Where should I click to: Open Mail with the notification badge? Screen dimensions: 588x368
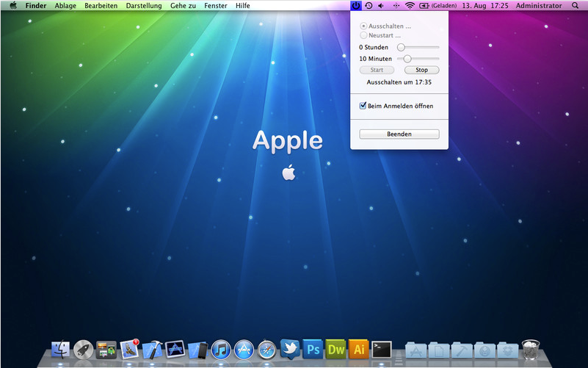(x=129, y=349)
